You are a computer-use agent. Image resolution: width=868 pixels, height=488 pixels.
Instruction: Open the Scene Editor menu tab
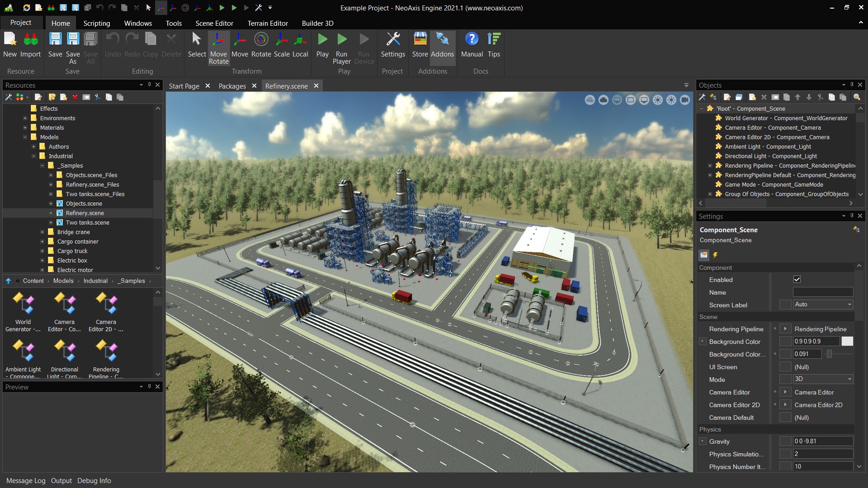pyautogui.click(x=213, y=23)
